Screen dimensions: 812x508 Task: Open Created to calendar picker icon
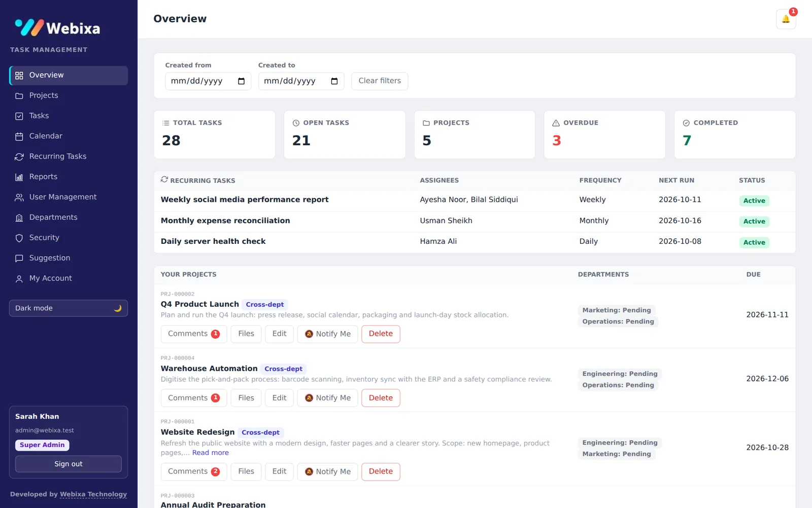[334, 81]
